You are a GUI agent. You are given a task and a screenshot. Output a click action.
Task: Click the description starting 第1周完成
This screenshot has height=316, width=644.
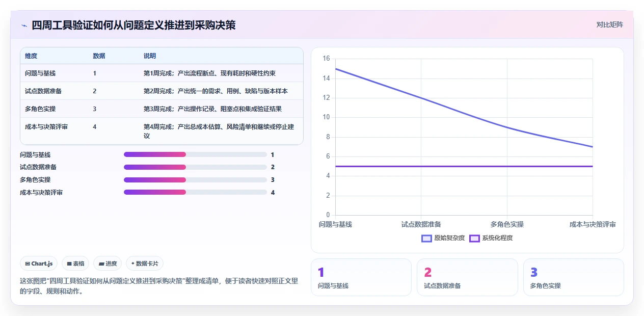(x=209, y=73)
